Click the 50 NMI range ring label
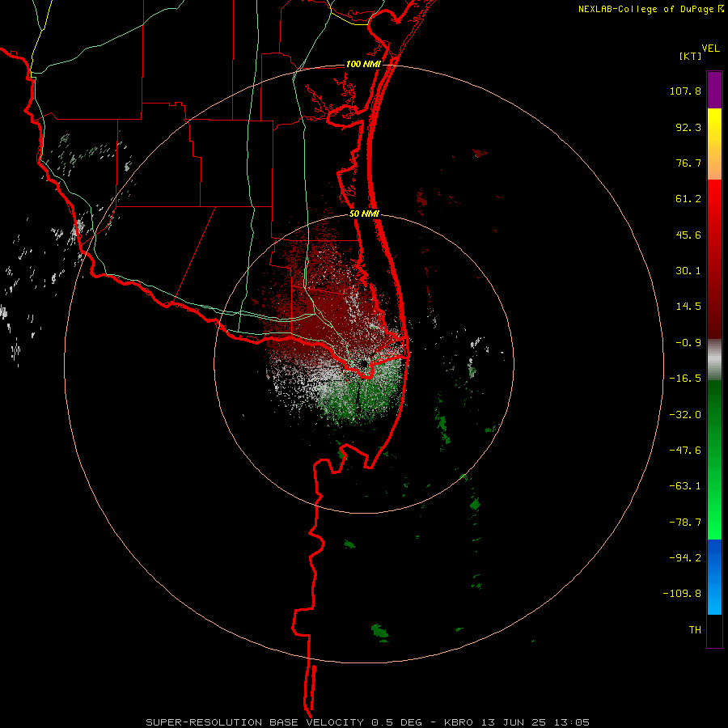Screen dimensions: 728x728 364,214
